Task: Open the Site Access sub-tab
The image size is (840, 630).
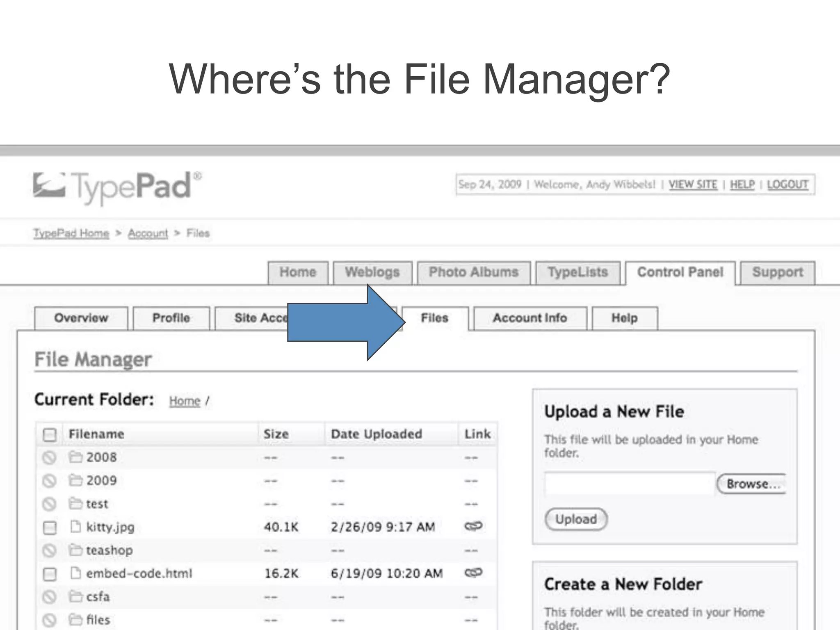Action: [261, 318]
